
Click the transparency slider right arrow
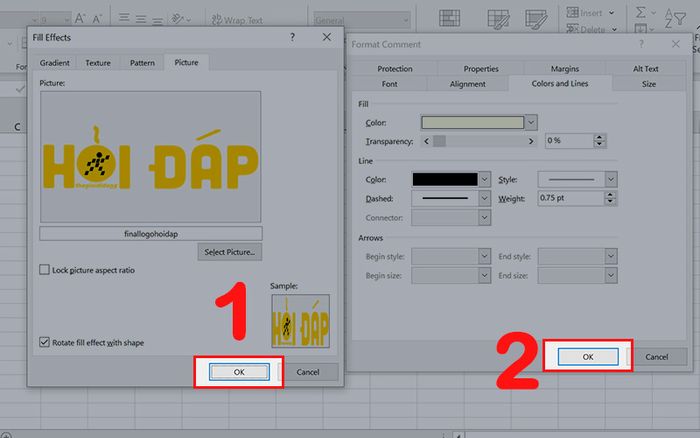[531, 141]
